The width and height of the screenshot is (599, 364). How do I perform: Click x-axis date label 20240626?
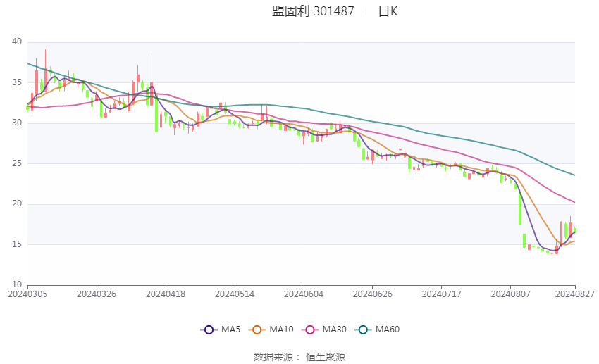tap(373, 294)
